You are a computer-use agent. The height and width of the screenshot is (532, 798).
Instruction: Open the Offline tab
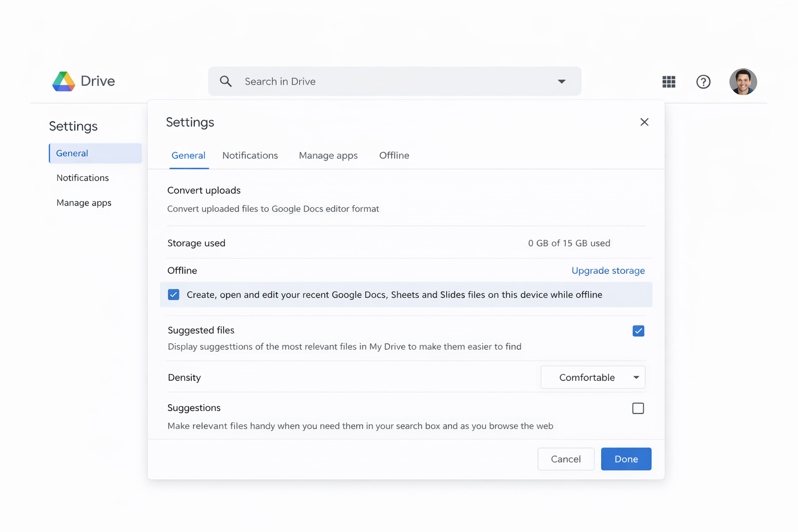(394, 155)
